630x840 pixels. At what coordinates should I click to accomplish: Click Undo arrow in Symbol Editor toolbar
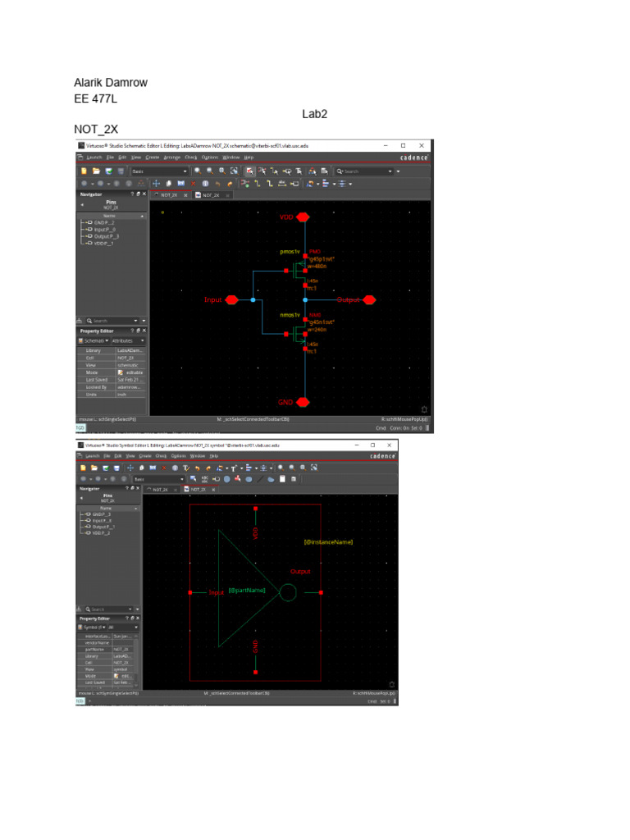(x=198, y=468)
